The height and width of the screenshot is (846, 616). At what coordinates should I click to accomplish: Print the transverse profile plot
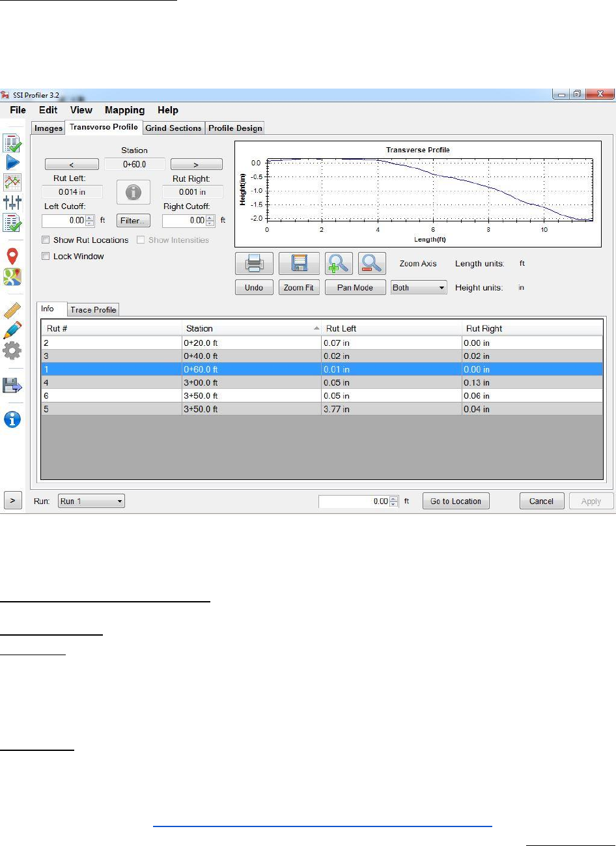tap(254, 264)
